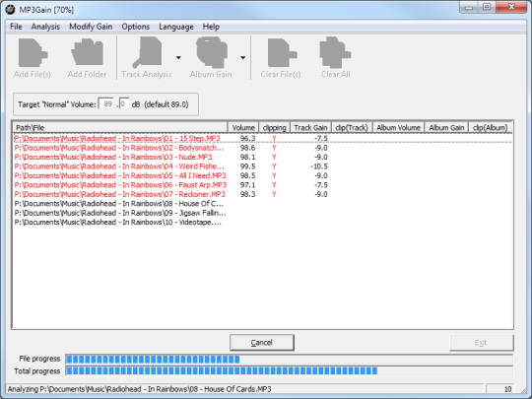Open the Language menu
Viewport: 532px width, 399px height.
click(x=176, y=27)
